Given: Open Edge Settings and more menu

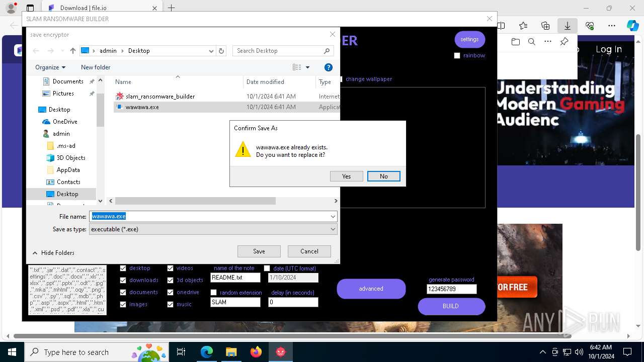Looking at the screenshot, I should tap(612, 26).
